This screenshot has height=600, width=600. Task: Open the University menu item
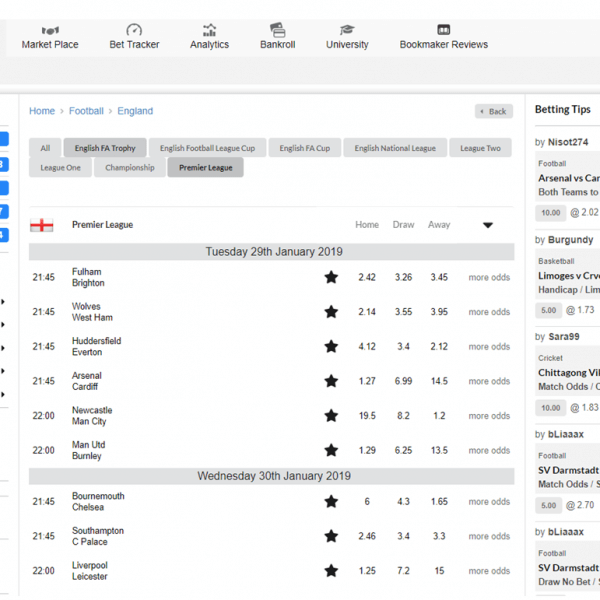(347, 45)
